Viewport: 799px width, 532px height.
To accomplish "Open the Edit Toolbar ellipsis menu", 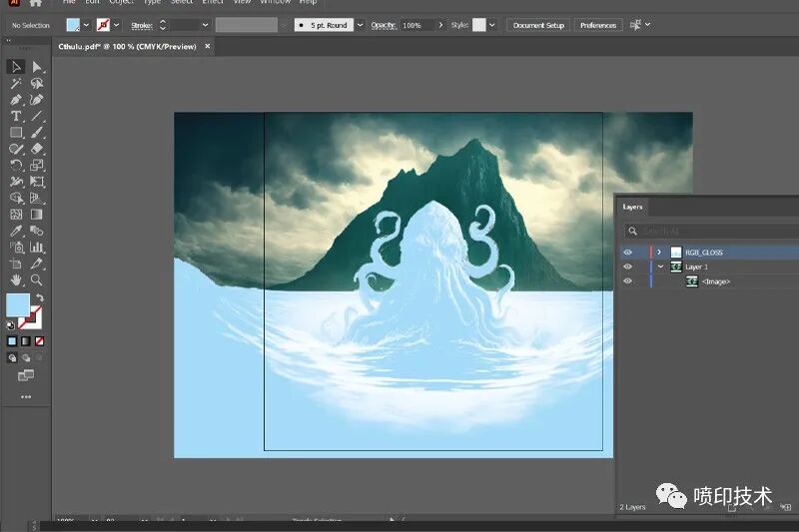I will (x=26, y=396).
